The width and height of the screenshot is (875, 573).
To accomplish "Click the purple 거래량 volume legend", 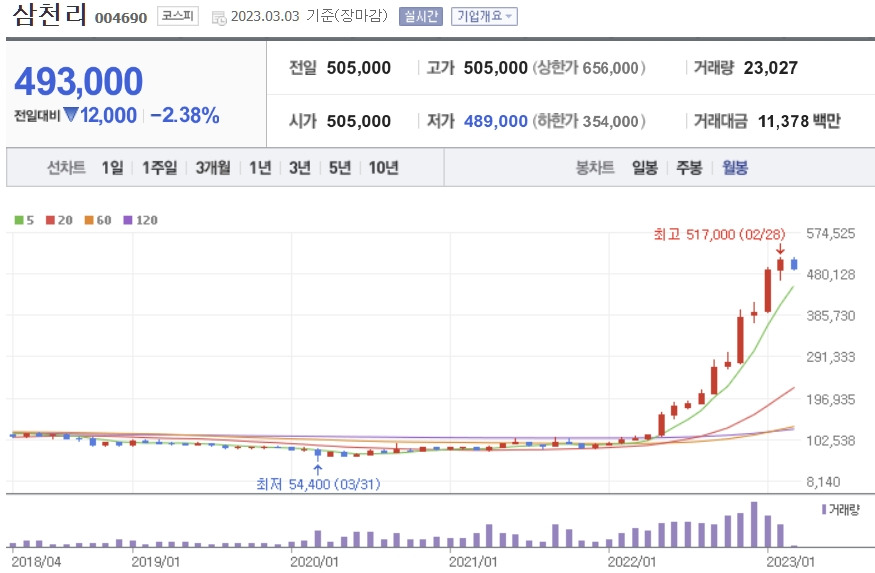I will point(840,509).
